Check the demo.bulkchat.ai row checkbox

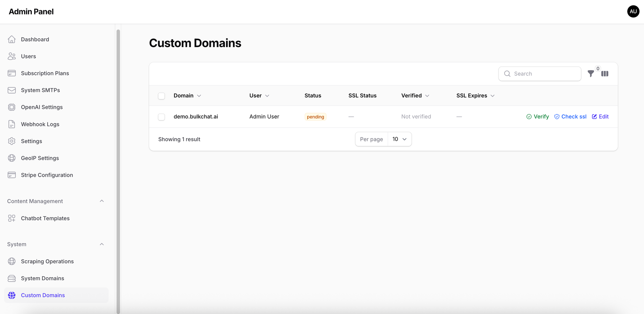pos(161,117)
